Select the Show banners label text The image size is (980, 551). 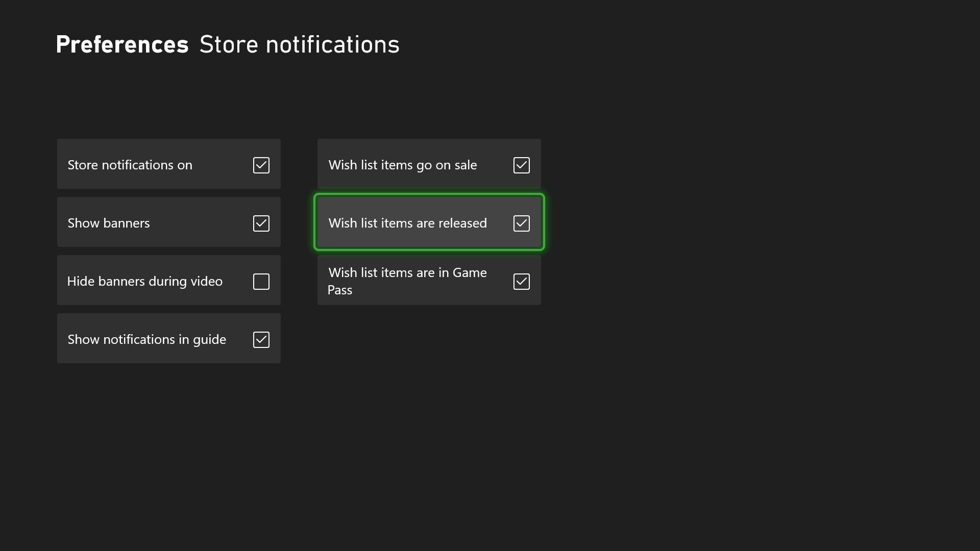[x=108, y=223]
